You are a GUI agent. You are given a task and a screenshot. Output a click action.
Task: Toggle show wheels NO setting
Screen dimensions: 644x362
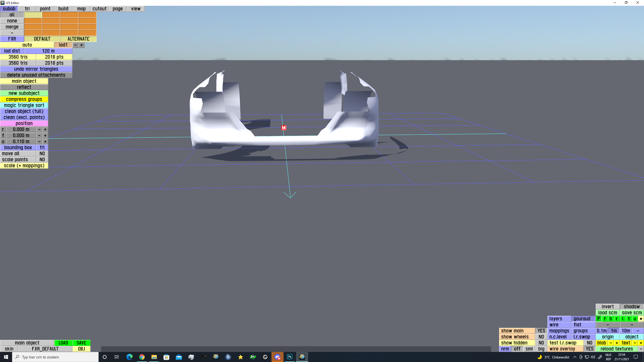(x=541, y=337)
